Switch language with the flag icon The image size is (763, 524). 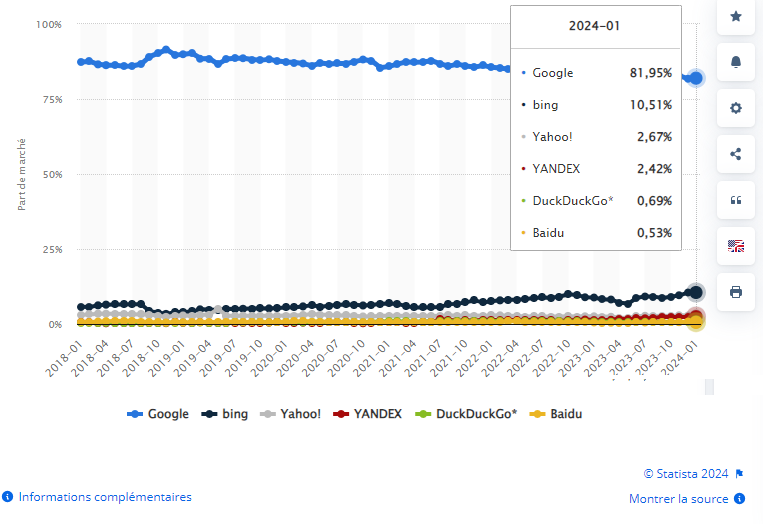[736, 246]
